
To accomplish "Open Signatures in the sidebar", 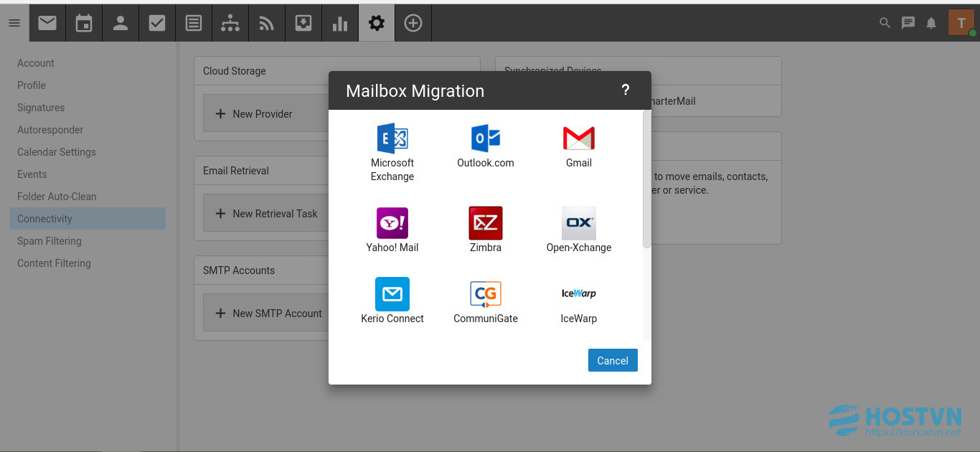I will point(41,108).
